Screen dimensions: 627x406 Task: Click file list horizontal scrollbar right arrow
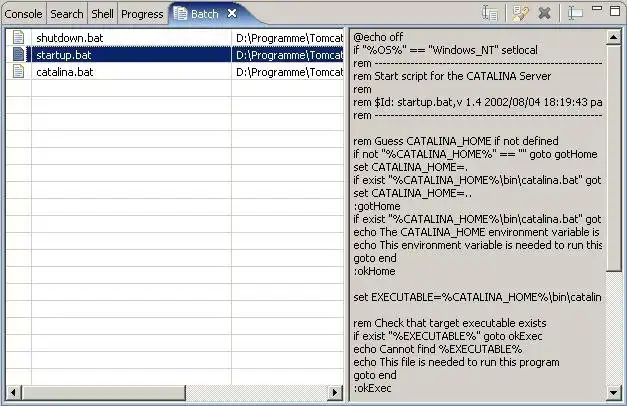335,392
